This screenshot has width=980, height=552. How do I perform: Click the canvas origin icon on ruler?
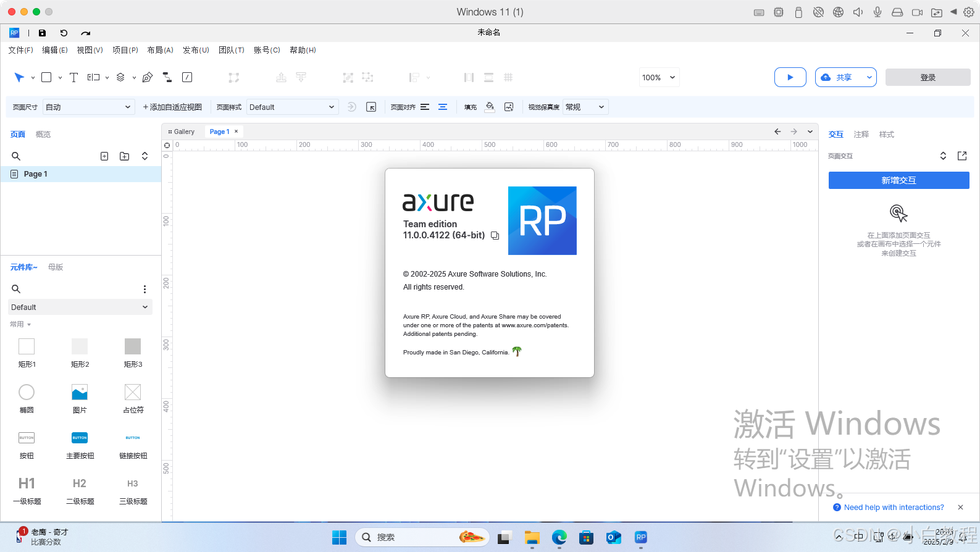tap(167, 145)
